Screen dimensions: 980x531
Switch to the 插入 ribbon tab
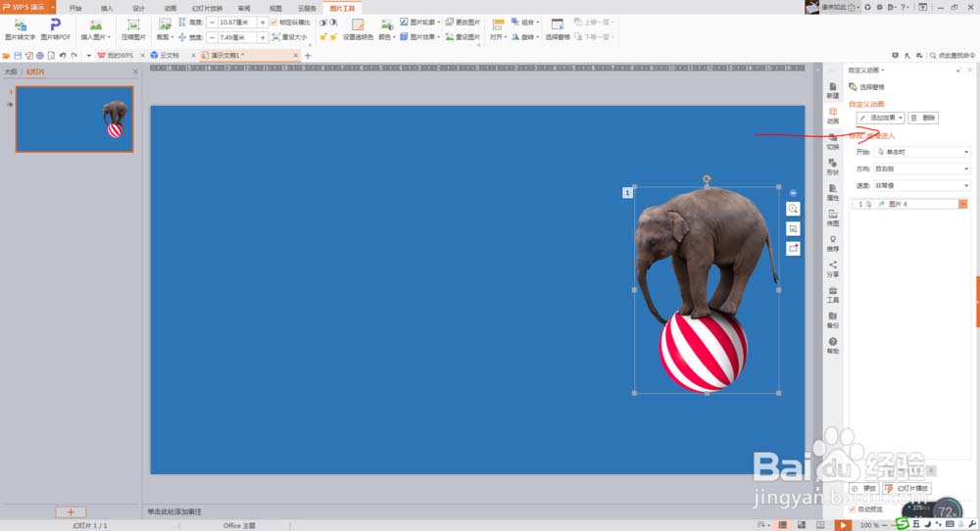coord(108,8)
